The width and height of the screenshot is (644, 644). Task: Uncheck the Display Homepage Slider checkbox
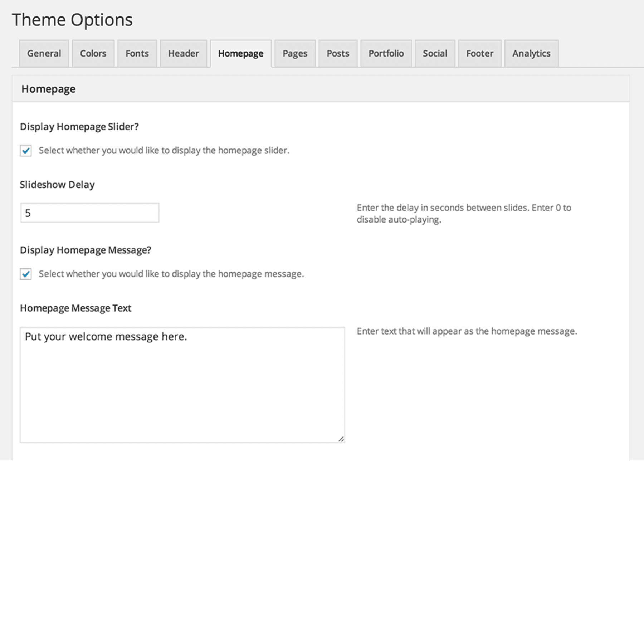[26, 151]
